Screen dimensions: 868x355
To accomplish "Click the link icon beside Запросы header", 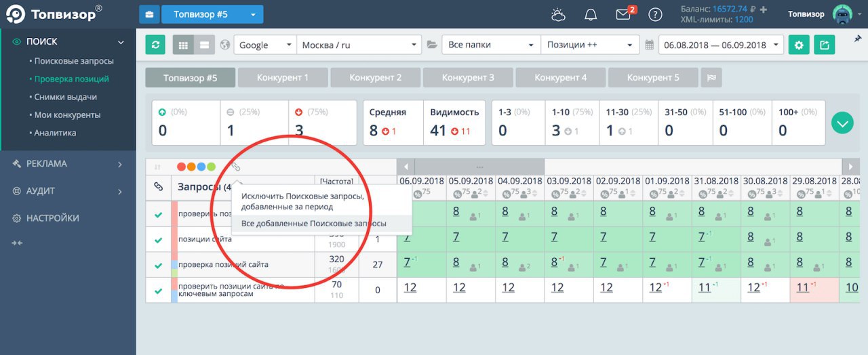I will [158, 187].
